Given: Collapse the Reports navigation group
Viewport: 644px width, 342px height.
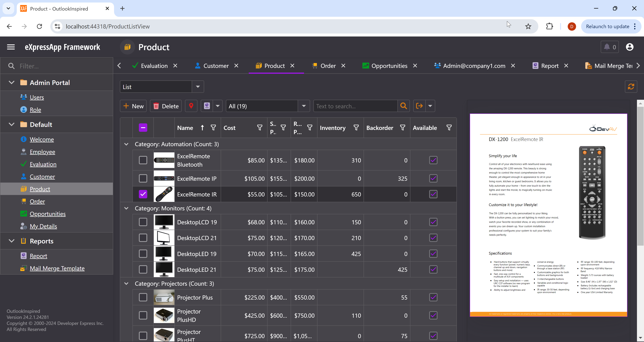Looking at the screenshot, I should [12, 241].
